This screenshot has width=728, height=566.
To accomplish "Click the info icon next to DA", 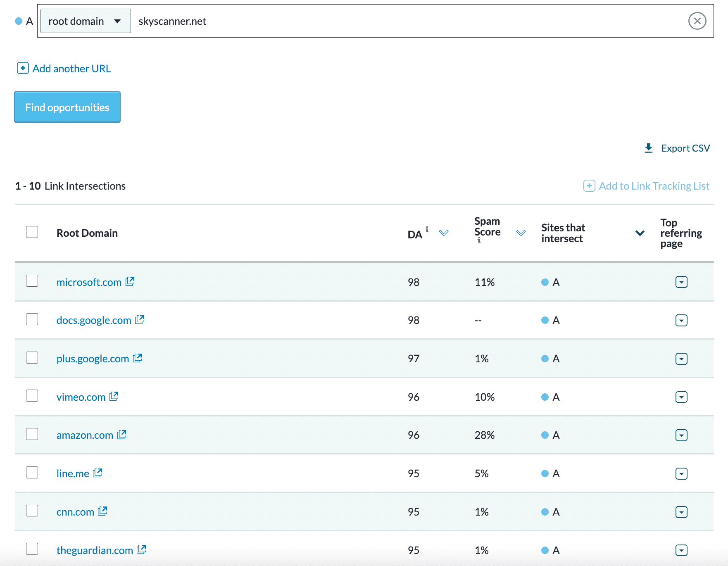I will click(x=427, y=229).
